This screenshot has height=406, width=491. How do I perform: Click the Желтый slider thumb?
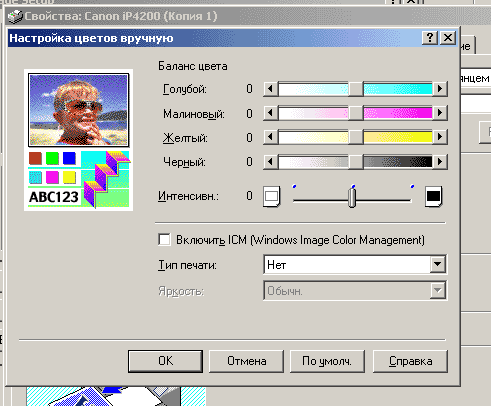pyautogui.click(x=356, y=137)
